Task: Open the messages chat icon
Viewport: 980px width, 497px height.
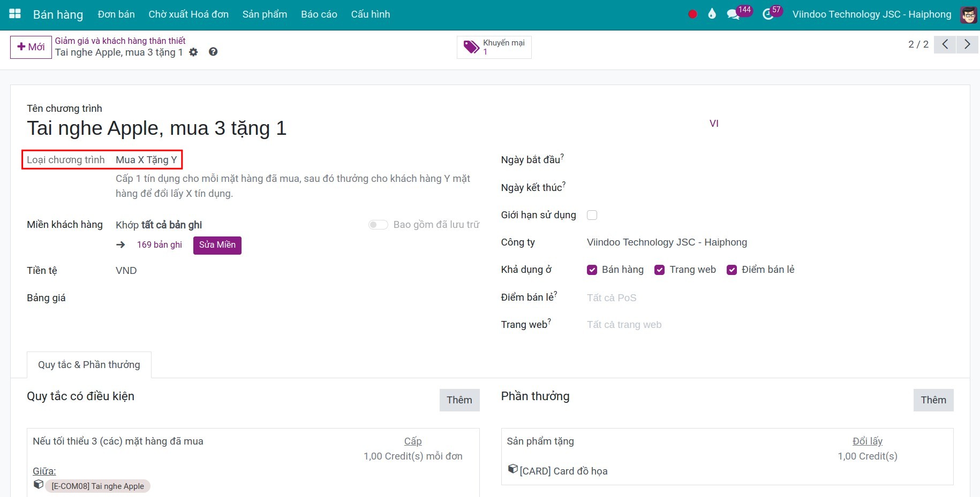Action: coord(733,14)
